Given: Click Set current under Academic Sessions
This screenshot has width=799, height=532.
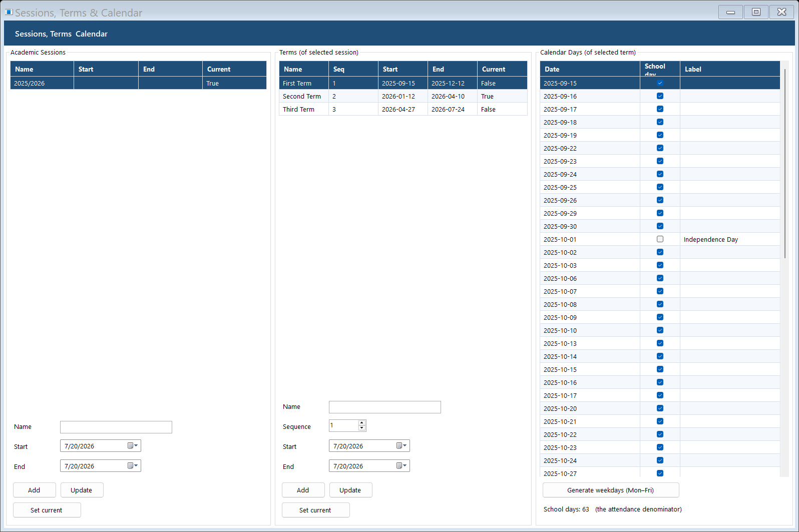Looking at the screenshot, I should point(47,510).
